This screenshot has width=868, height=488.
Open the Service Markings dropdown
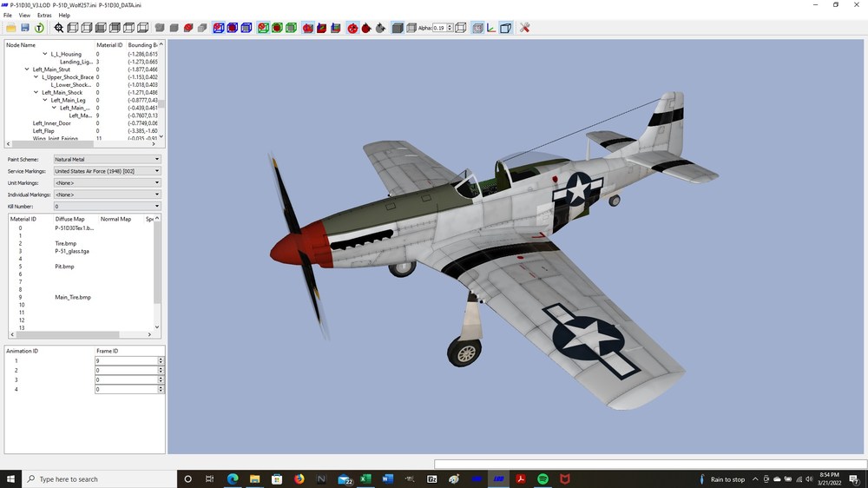tap(107, 171)
